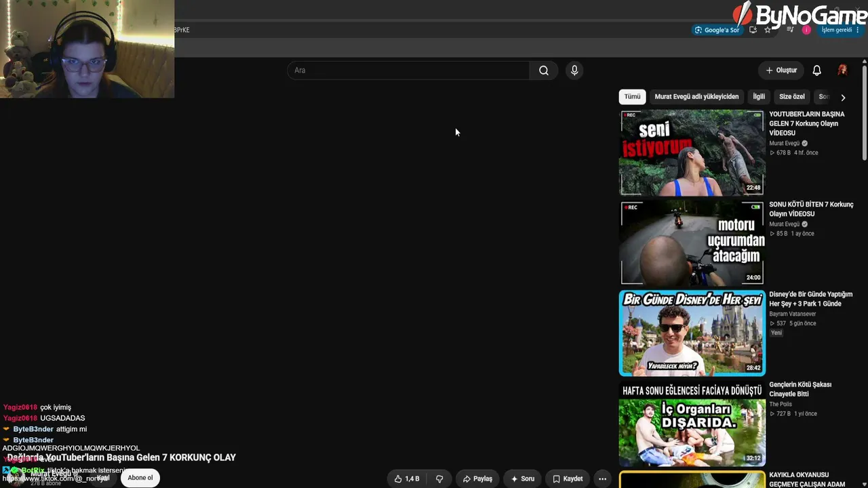Open the 'Bir Günde Disney'de Her Şeyi' thumbnail
This screenshot has width=868, height=488.
click(x=692, y=333)
